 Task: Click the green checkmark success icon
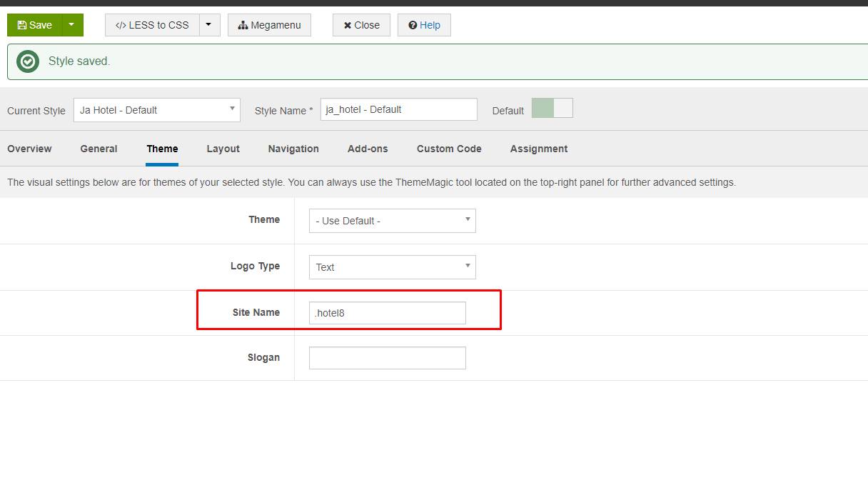pyautogui.click(x=28, y=61)
